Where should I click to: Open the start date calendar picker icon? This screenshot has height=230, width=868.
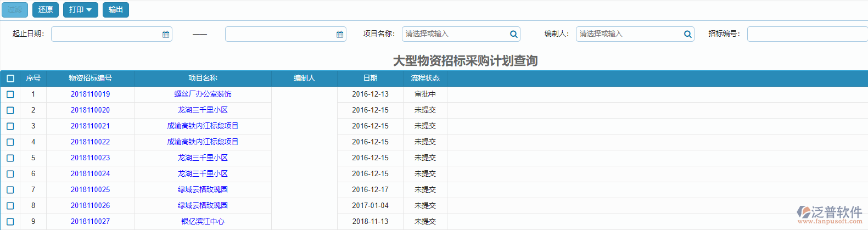coord(166,34)
